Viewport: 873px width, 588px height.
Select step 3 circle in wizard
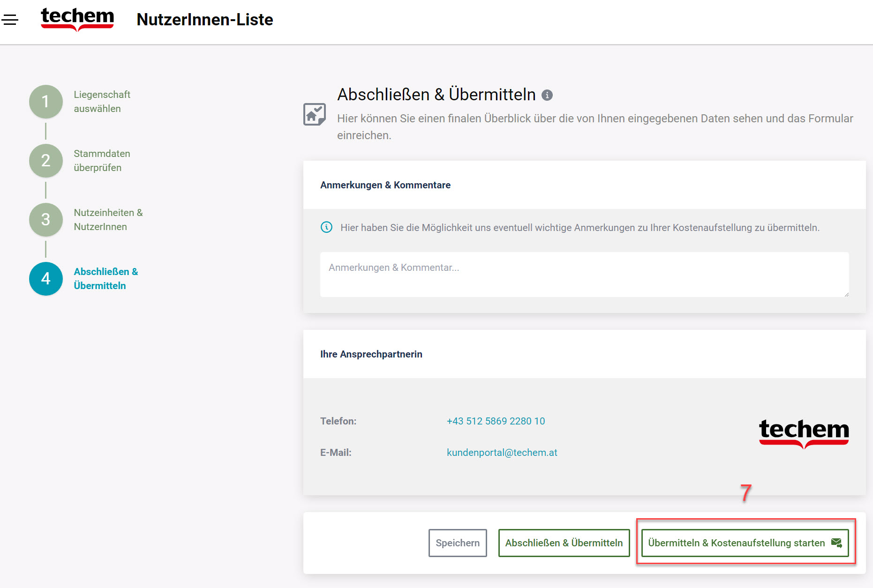pyautogui.click(x=46, y=220)
